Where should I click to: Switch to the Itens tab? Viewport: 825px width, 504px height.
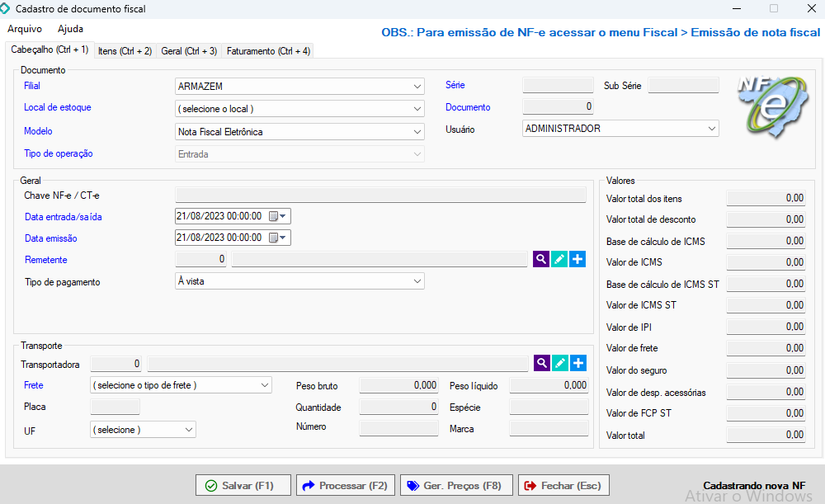click(125, 51)
